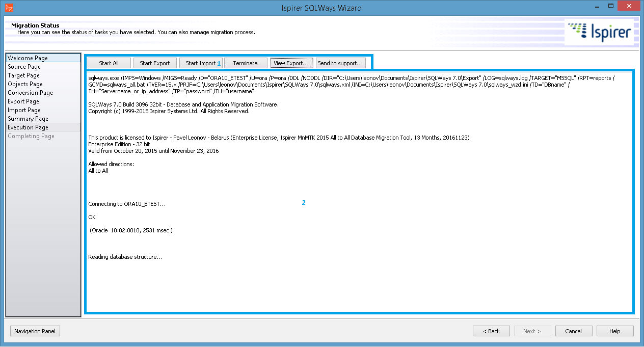Click the Start Export button

(x=155, y=63)
